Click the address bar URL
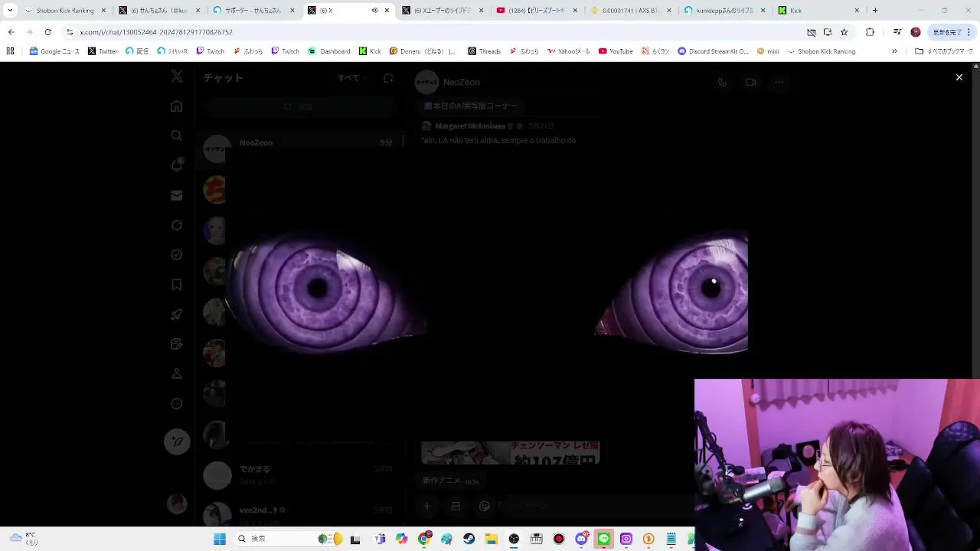980x551 pixels. [x=156, y=32]
